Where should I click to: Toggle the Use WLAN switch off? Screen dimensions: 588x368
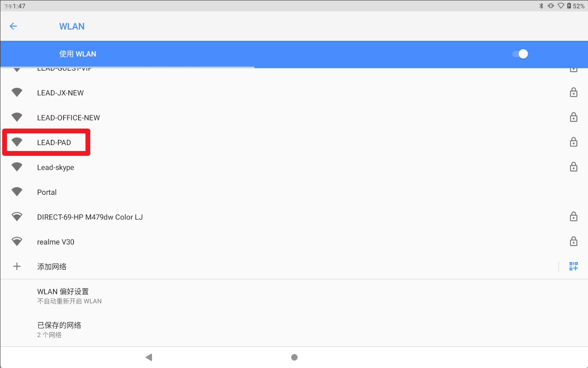click(x=520, y=54)
